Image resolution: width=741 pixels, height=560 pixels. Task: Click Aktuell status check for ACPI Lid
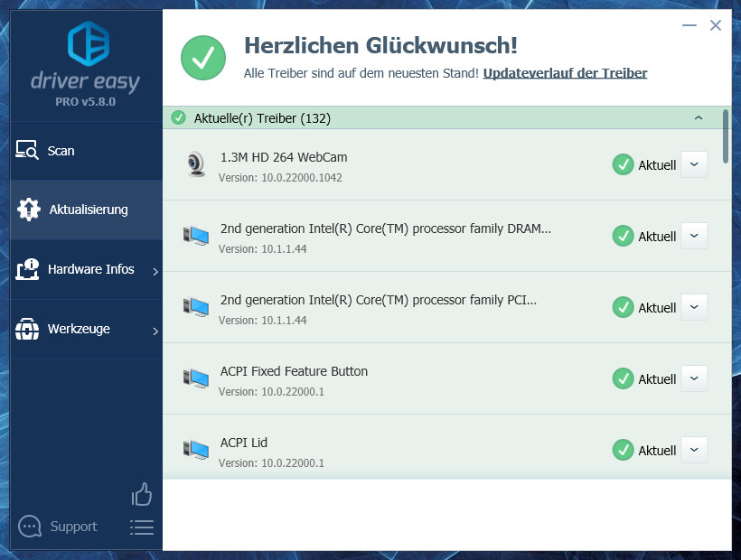[x=623, y=450]
